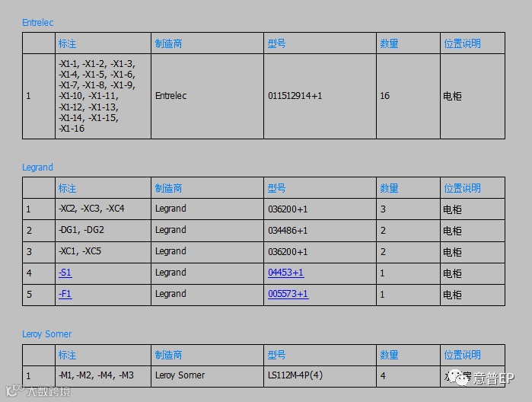The height and width of the screenshot is (402, 532).
Task: Click the -M1, -M2, -M4, -M3 cell
Action: click(x=104, y=376)
